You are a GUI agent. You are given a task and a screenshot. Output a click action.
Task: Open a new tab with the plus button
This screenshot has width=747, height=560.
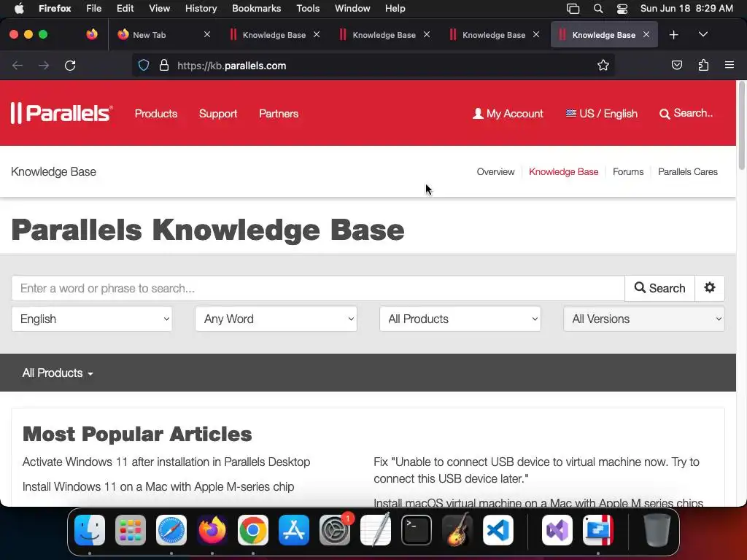[673, 35]
